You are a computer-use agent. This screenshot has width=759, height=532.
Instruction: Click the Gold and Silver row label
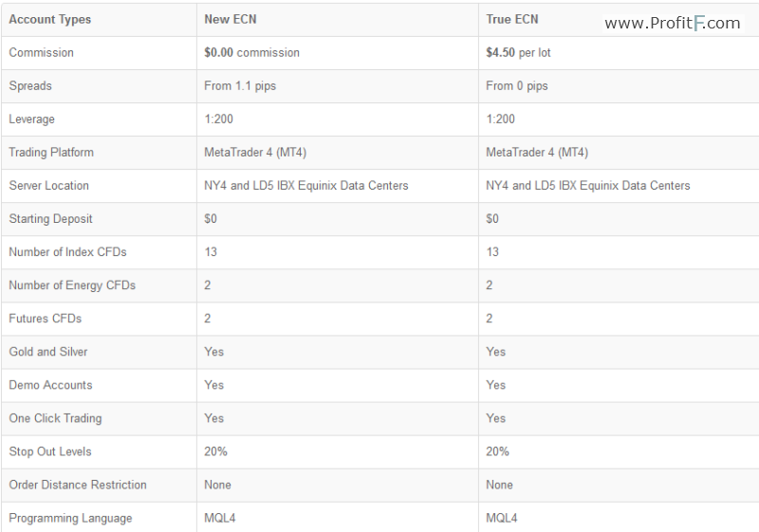[x=48, y=352]
